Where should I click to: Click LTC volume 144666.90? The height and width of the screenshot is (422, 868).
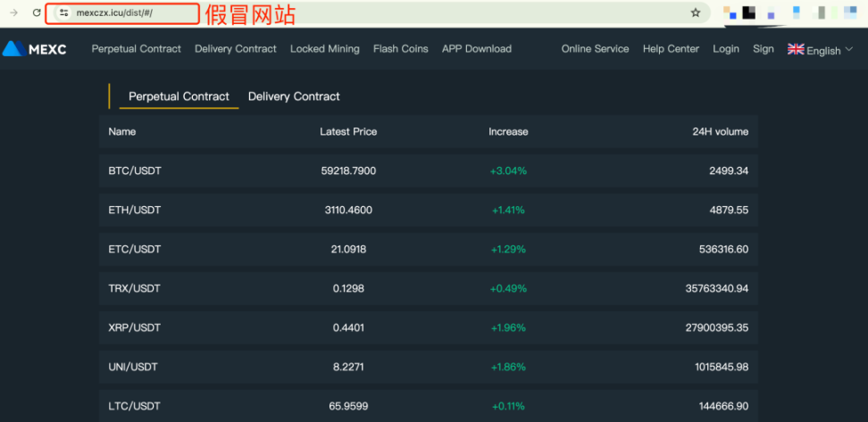pyautogui.click(x=723, y=407)
